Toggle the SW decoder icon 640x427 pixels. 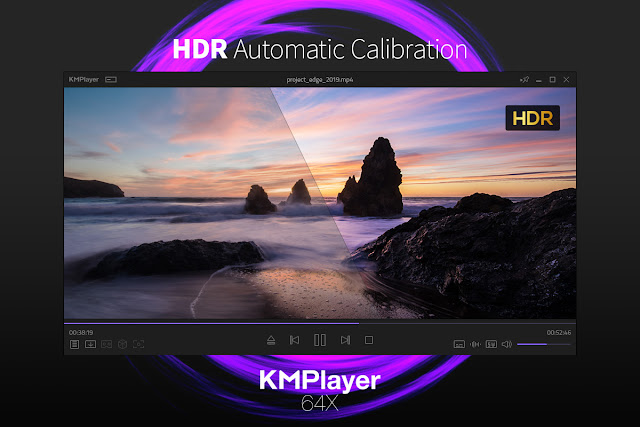(491, 345)
